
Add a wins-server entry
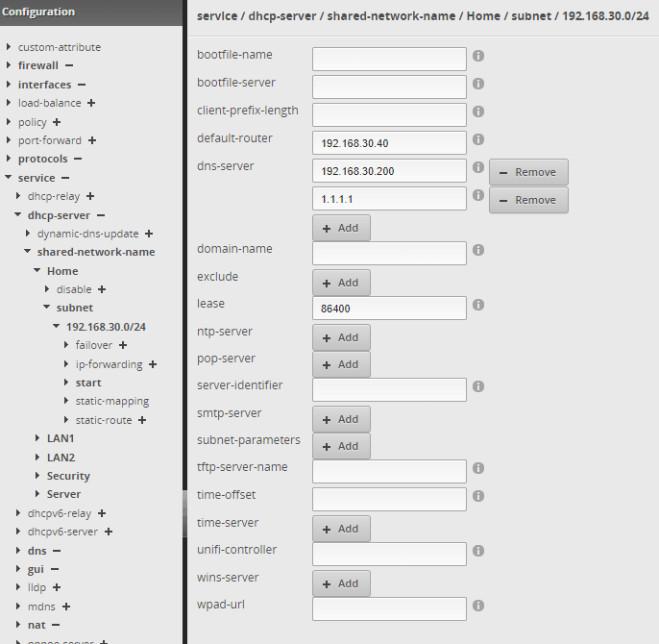coord(341,583)
